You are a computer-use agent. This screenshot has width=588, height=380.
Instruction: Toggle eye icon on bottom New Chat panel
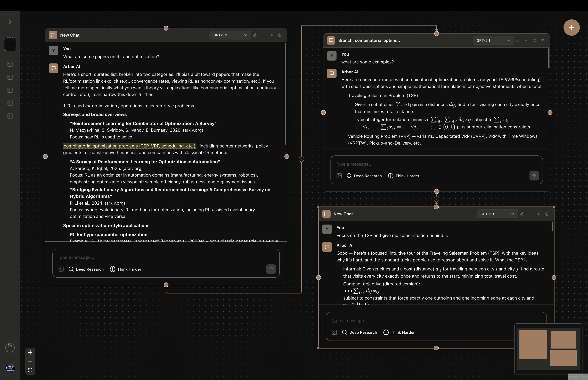point(538,214)
